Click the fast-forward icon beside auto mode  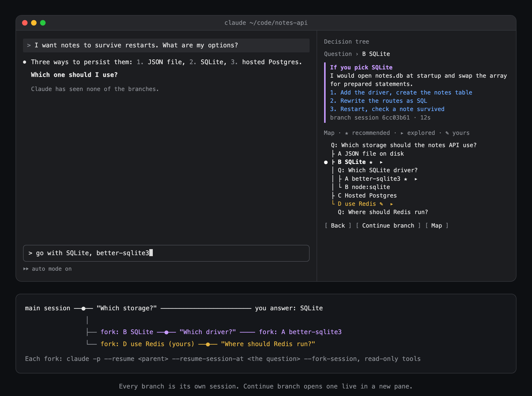tap(26, 269)
